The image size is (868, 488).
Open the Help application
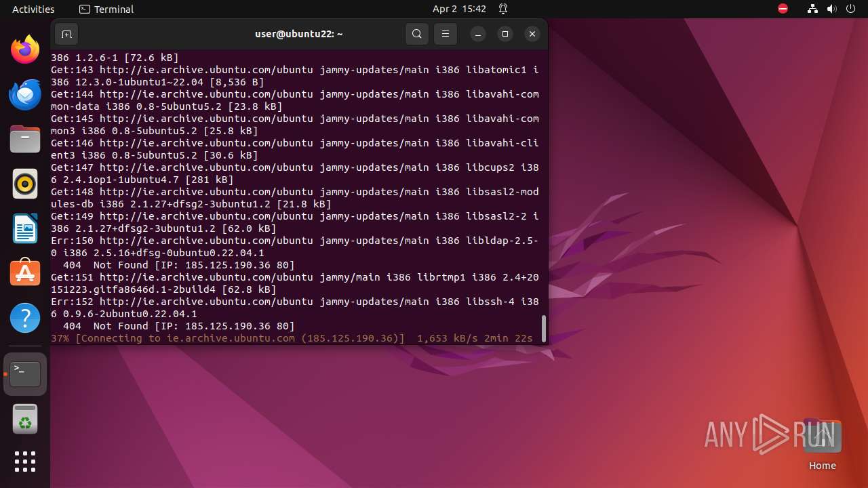[25, 318]
